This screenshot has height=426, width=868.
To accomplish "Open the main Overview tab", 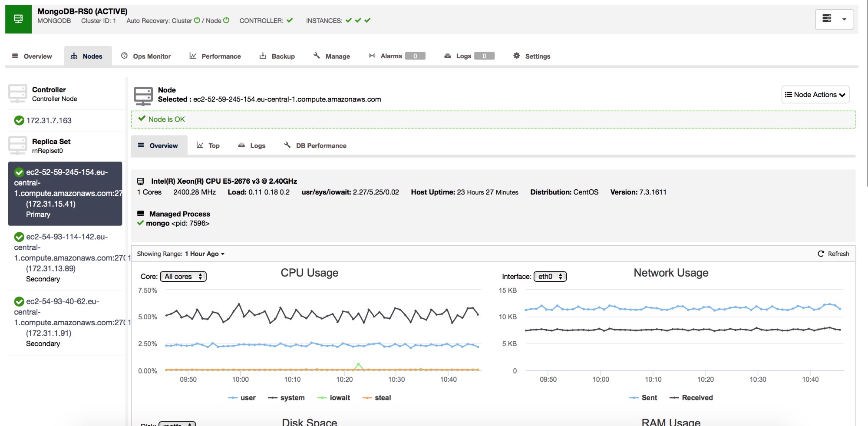I will click(x=32, y=56).
